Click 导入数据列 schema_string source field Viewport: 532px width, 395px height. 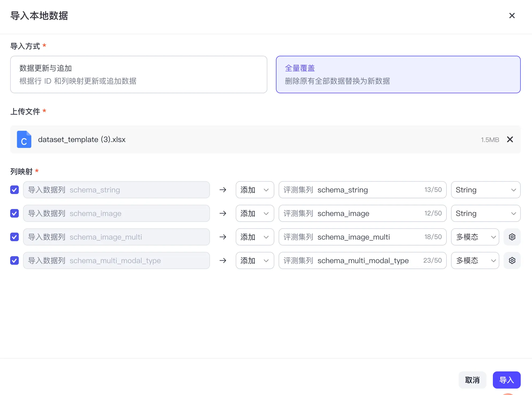(x=116, y=190)
